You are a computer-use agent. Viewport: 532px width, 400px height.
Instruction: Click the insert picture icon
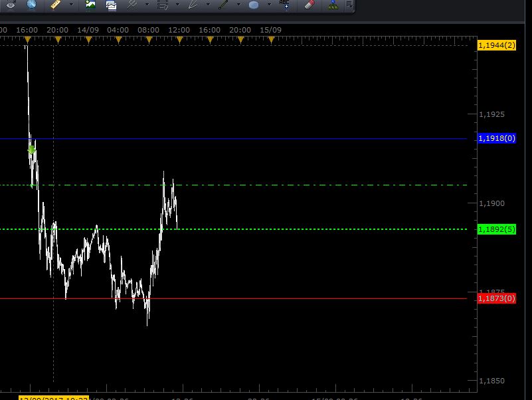[x=90, y=5]
